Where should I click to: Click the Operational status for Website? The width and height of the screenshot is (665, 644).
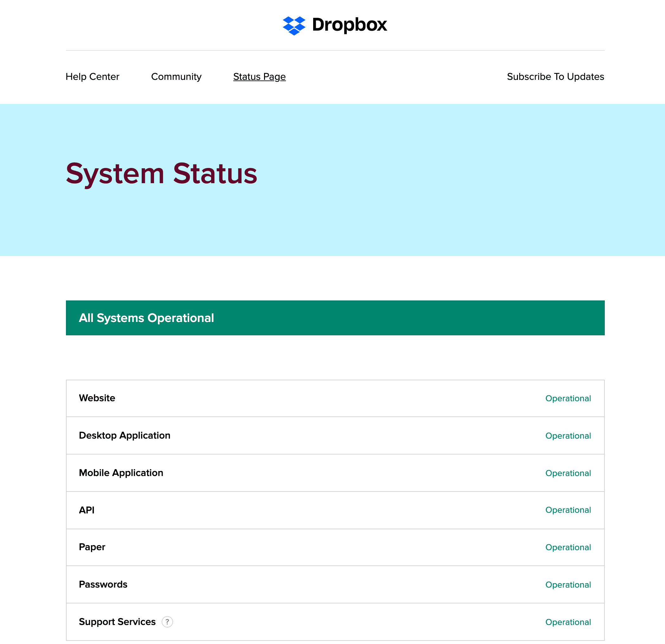(x=568, y=398)
